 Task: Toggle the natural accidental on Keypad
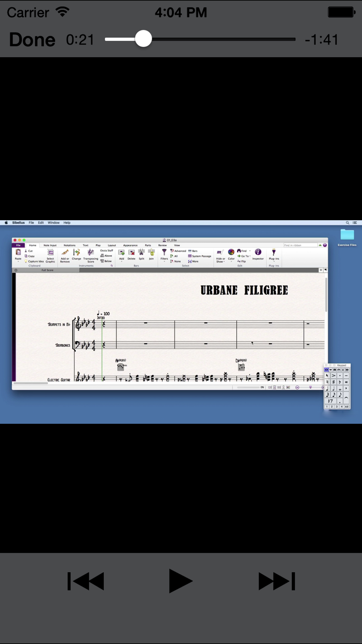point(327,382)
